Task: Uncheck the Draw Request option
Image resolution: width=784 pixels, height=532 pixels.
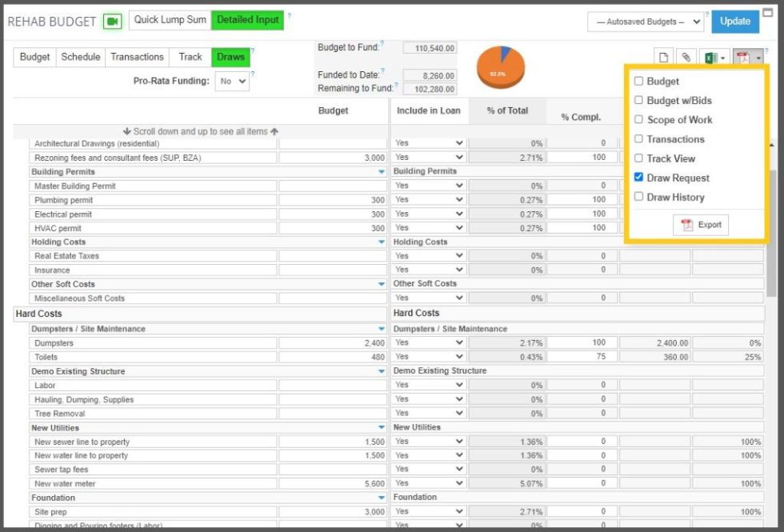Action: pyautogui.click(x=638, y=178)
